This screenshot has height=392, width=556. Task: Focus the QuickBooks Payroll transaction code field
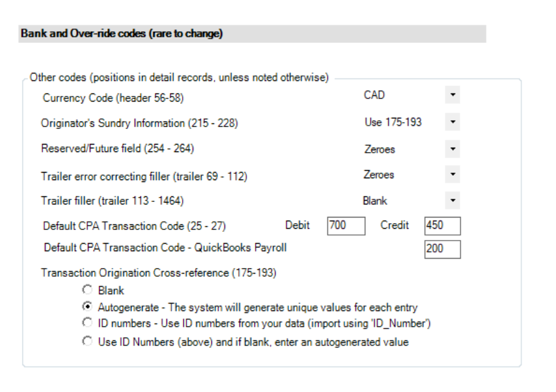click(441, 249)
